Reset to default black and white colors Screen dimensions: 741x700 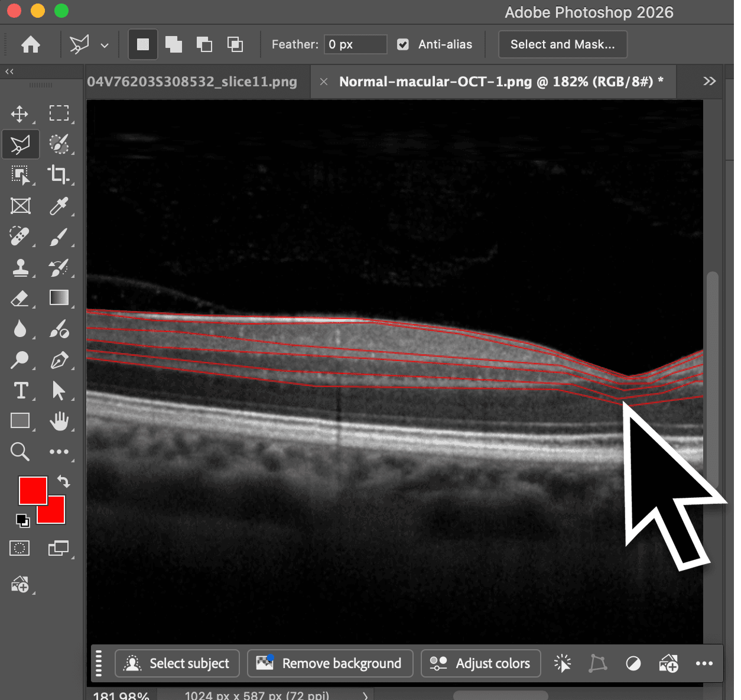point(22,520)
